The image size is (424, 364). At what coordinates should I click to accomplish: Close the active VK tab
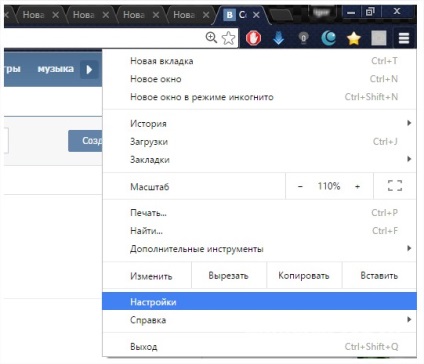pyautogui.click(x=256, y=15)
